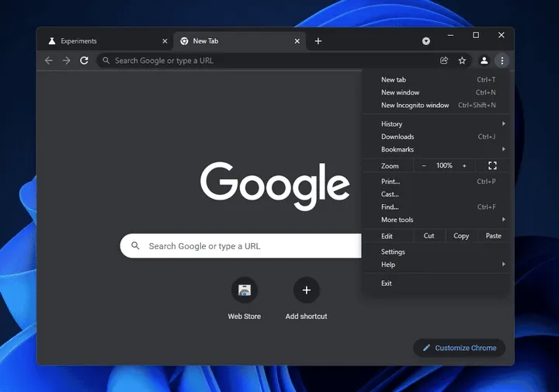This screenshot has height=392, width=559.
Task: Click the Web Store shortcut icon
Action: 245,290
